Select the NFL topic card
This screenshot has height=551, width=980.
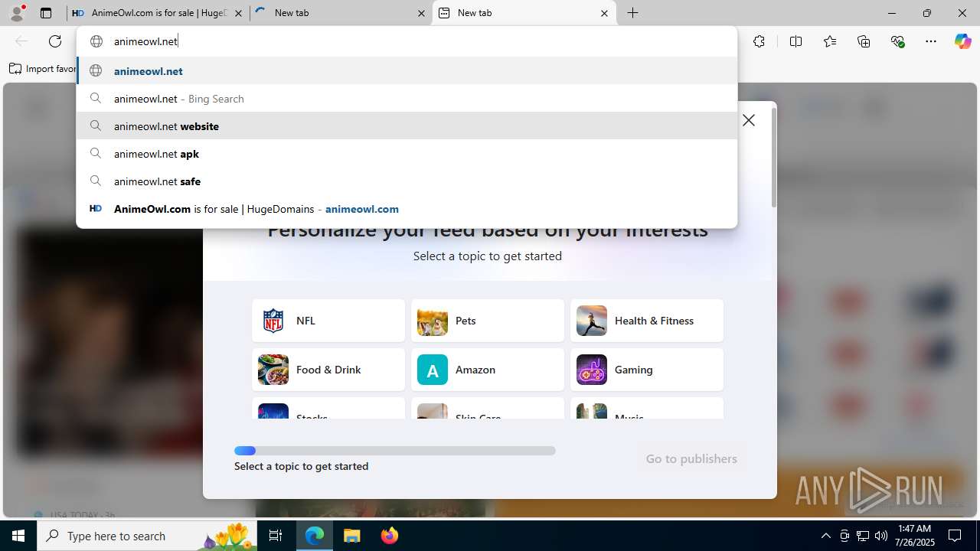(x=328, y=321)
